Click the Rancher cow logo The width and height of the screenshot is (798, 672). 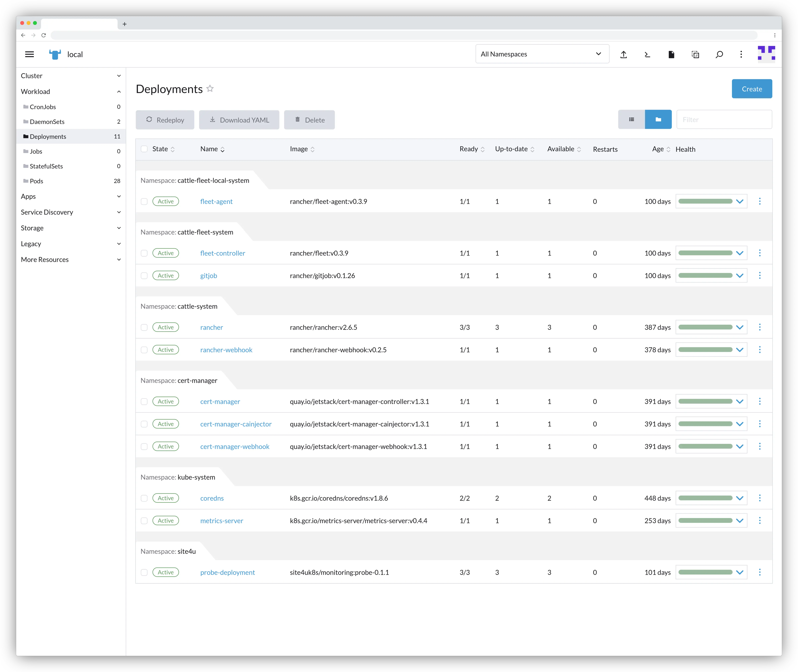(55, 54)
